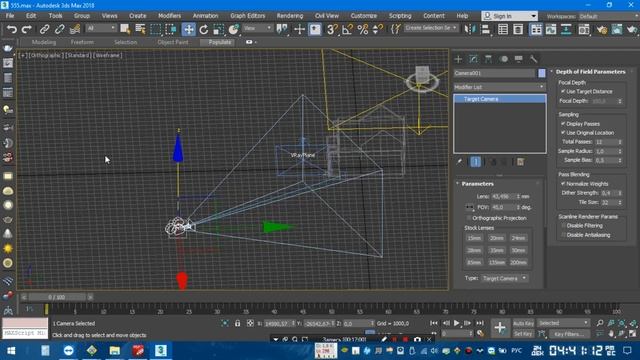Open the Utilities wrench panel tab
The image size is (640, 360).
pyautogui.click(x=533, y=59)
